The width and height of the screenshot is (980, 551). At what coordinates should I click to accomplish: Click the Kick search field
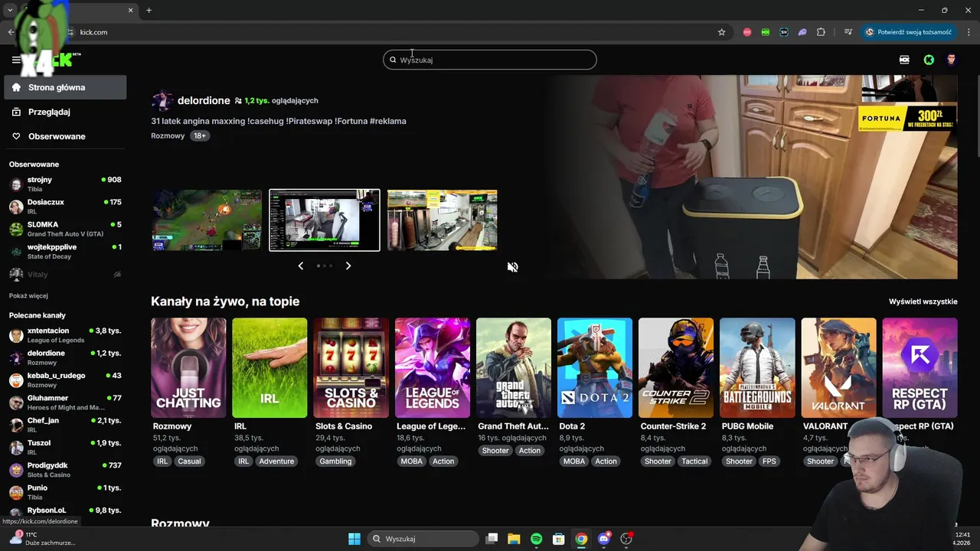(490, 60)
